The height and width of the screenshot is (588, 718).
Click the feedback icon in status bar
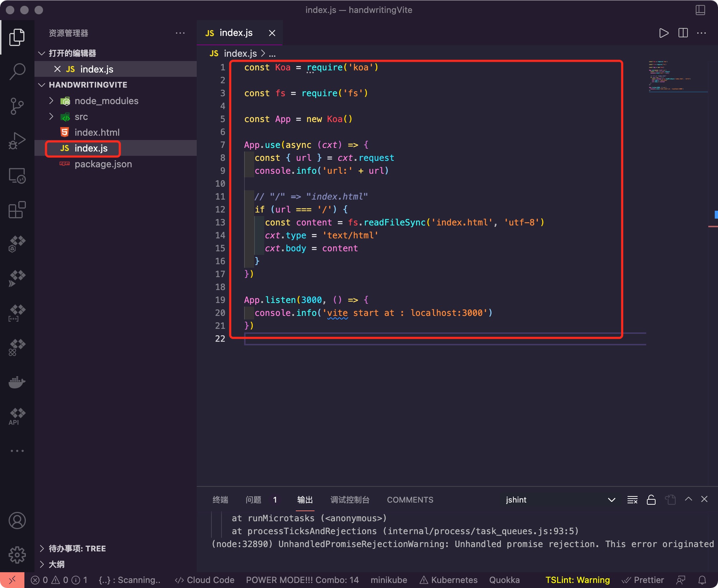pos(681,580)
